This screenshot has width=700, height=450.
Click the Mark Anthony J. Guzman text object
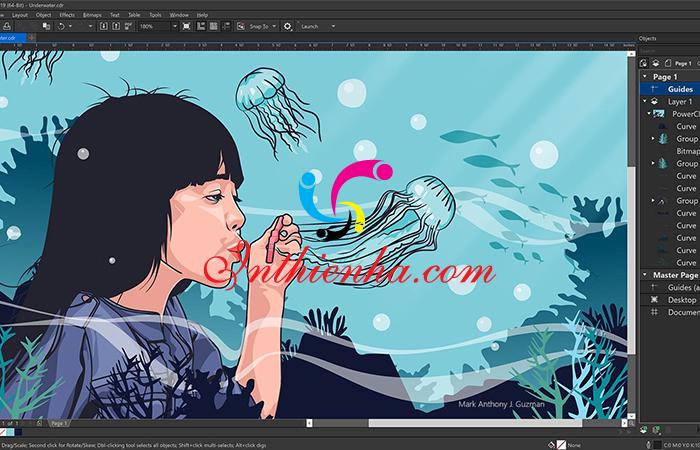point(501,404)
